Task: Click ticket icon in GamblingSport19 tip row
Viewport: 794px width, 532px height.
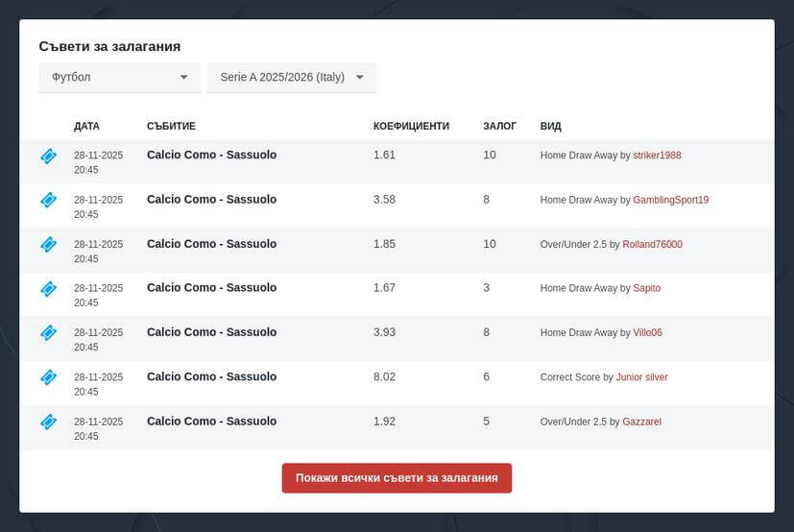Action: [x=48, y=201]
